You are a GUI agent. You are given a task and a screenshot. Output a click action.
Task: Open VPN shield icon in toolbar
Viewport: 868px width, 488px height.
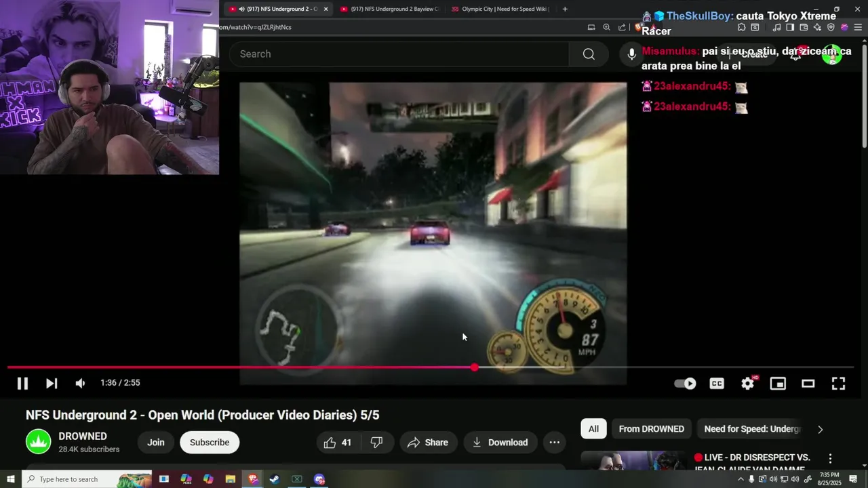831,28
